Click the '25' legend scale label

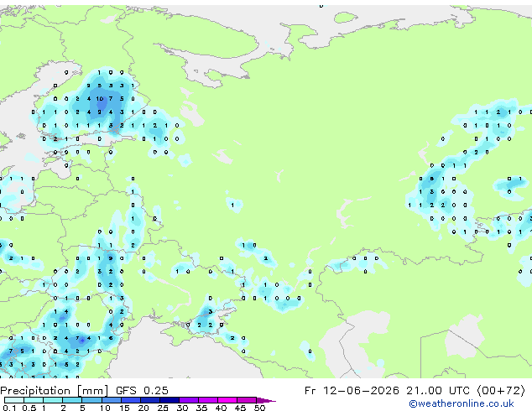click(163, 408)
